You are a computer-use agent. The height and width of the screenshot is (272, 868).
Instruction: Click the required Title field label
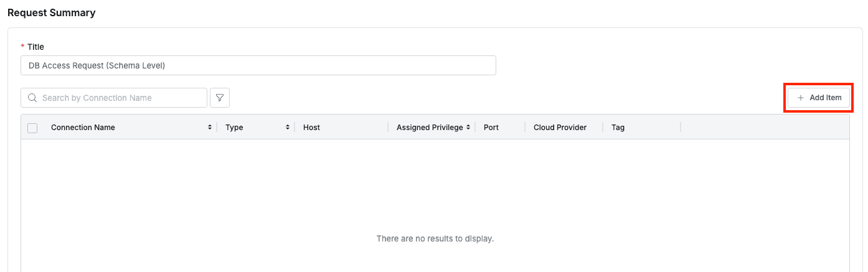35,47
